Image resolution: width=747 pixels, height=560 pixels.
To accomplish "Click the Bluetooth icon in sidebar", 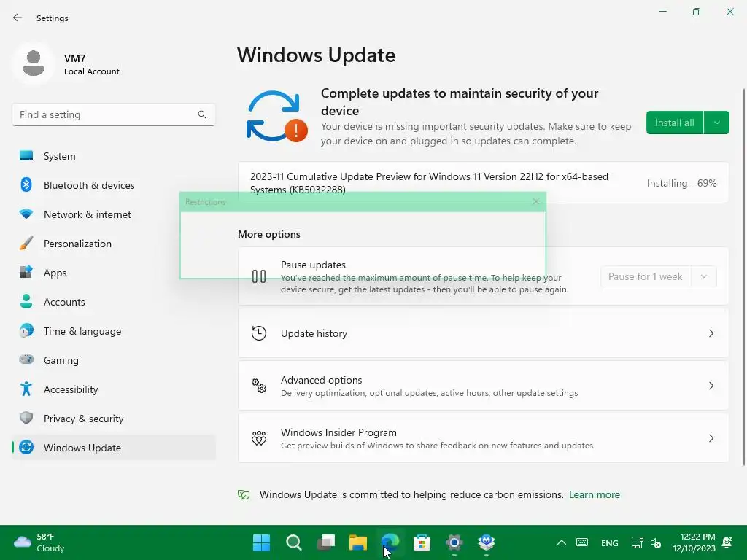I will (26, 184).
